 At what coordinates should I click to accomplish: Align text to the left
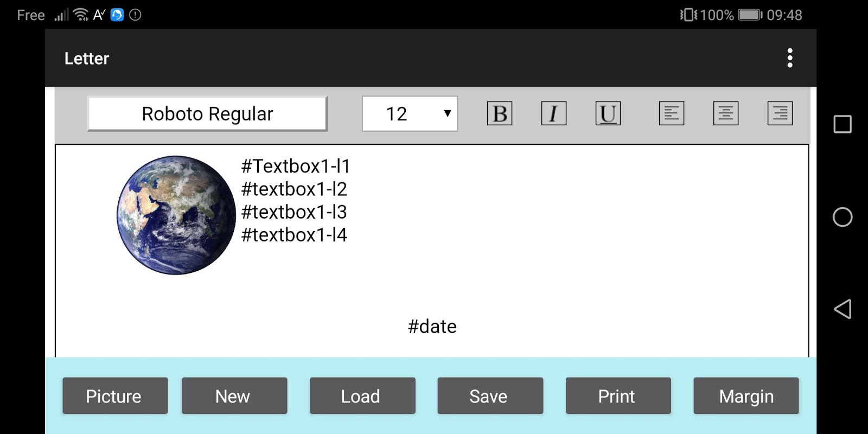672,113
